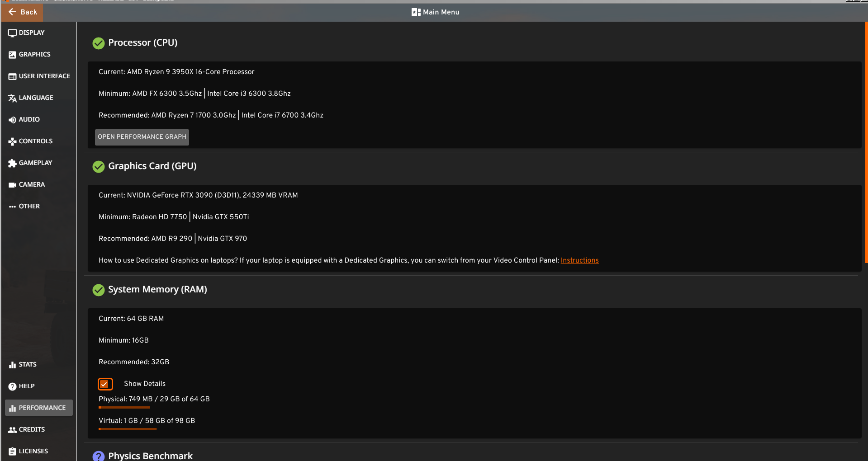
Task: Click the "System Memory (RAM)" heading
Action: (157, 289)
